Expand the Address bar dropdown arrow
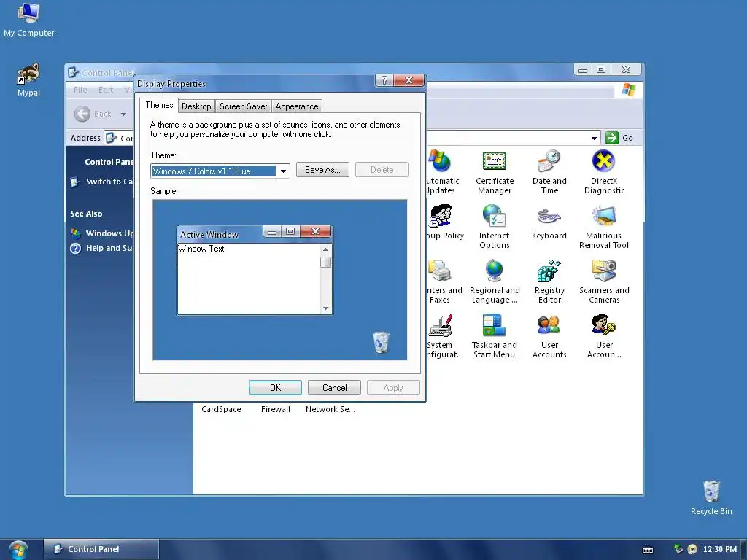The image size is (747, 560). click(594, 138)
